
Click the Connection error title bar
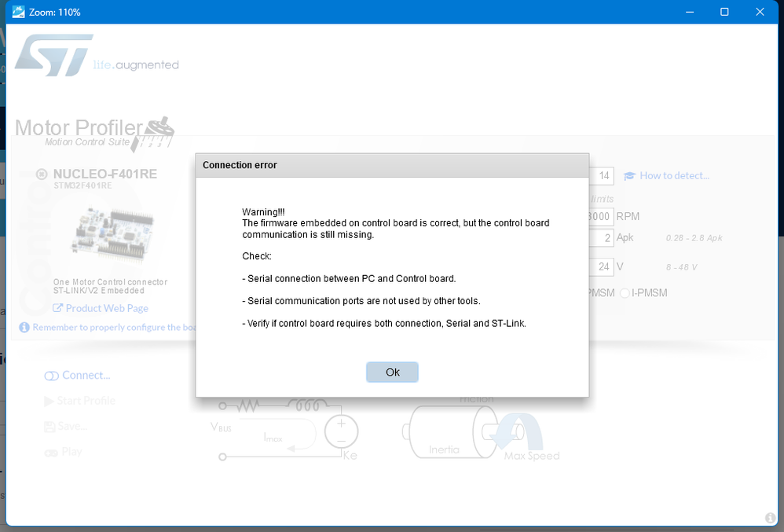pos(392,165)
